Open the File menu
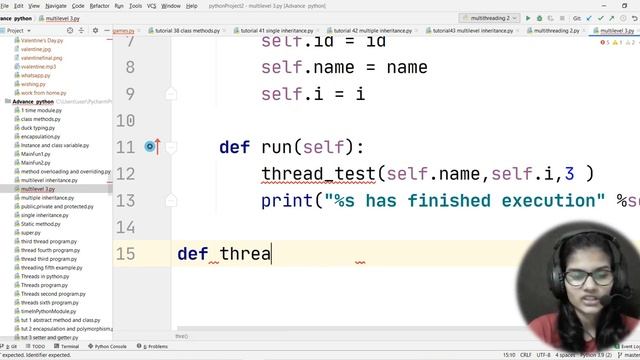 4,6
